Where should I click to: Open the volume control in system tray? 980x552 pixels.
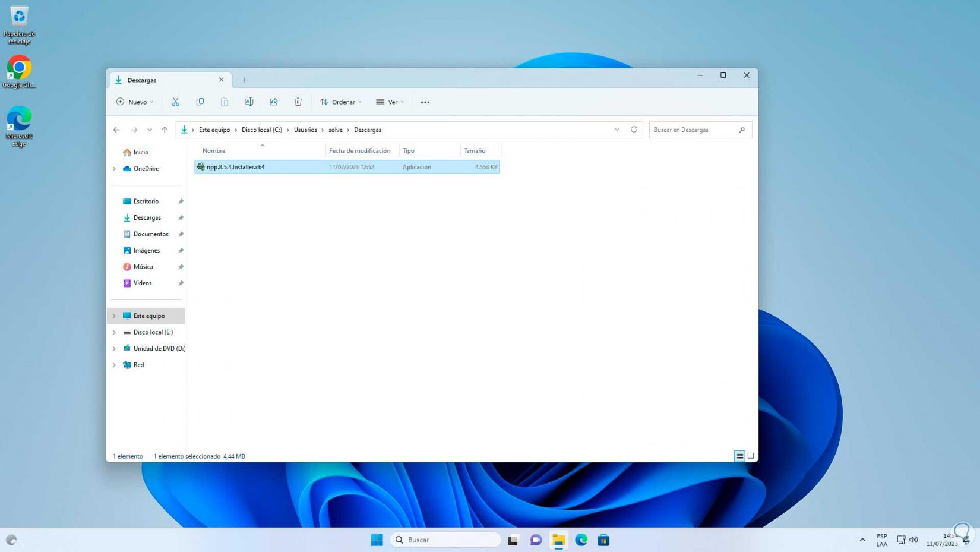click(x=913, y=540)
